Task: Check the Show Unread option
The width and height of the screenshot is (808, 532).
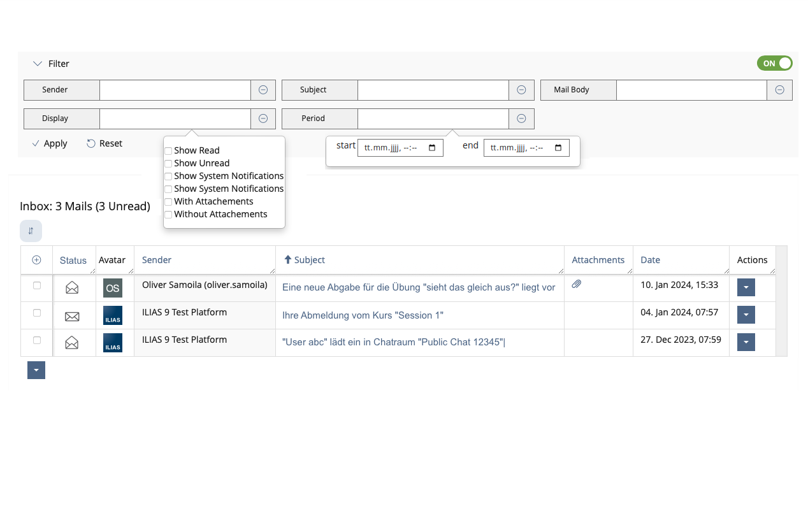Action: coord(168,164)
